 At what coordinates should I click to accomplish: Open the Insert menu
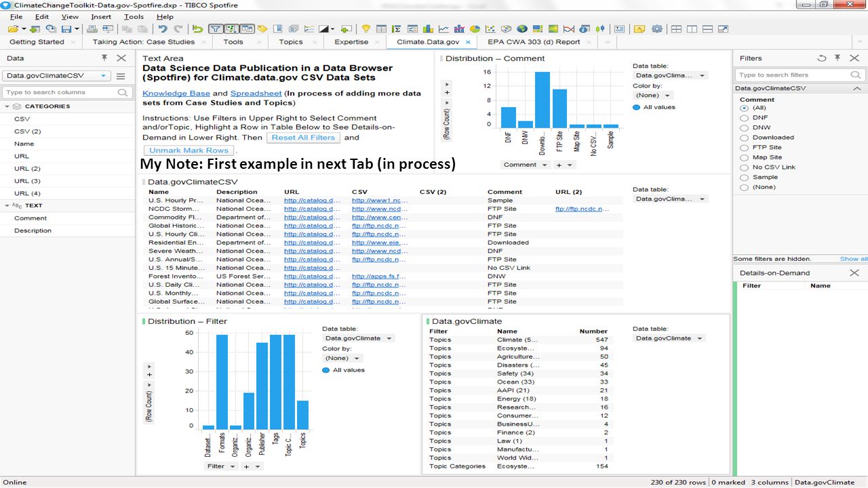[101, 16]
